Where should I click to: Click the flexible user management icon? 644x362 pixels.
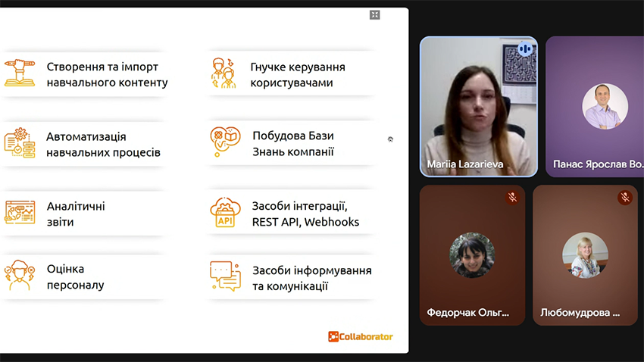tap(224, 73)
